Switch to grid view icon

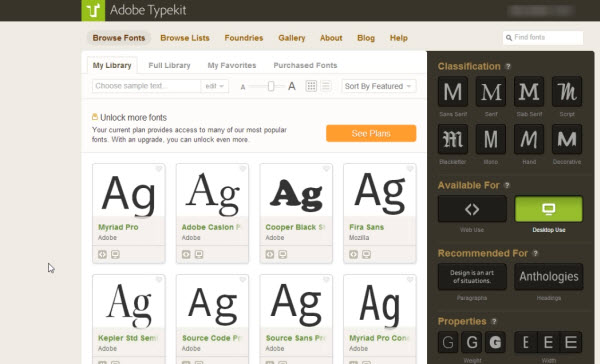coord(311,86)
